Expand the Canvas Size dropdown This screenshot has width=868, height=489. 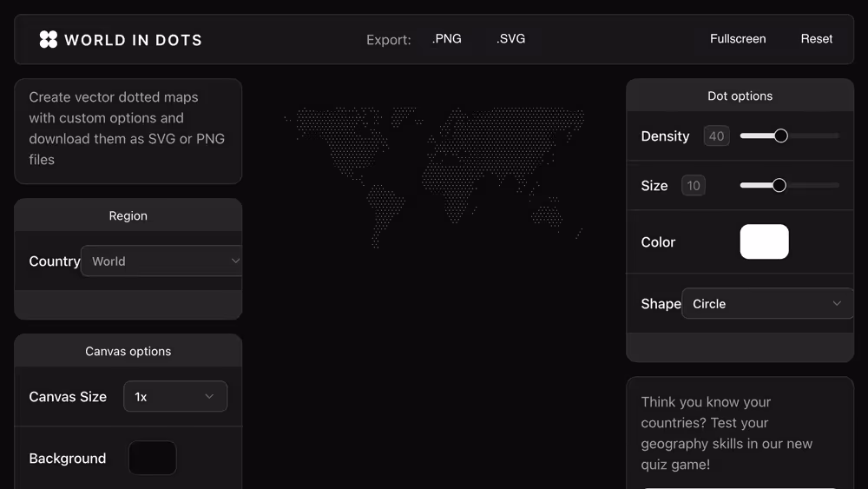174,397
